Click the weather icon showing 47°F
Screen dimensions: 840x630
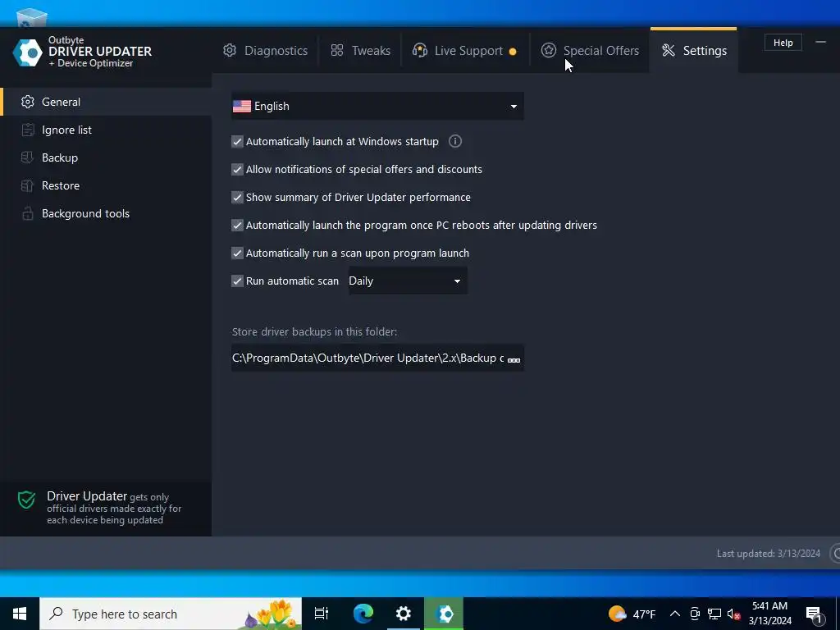pyautogui.click(x=617, y=614)
